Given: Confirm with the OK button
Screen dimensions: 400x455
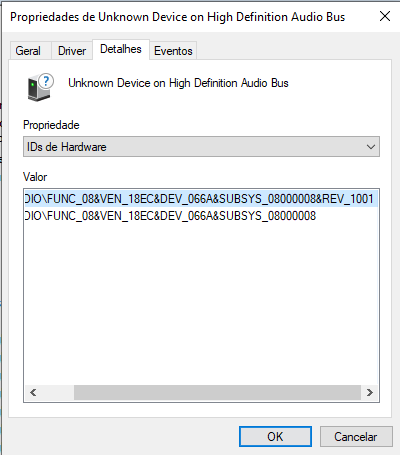Looking at the screenshot, I should pos(275,437).
